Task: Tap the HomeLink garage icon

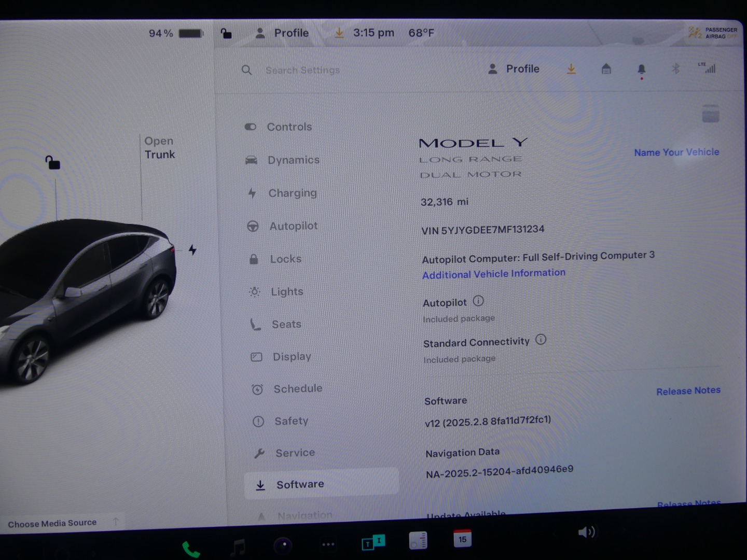Action: click(606, 69)
